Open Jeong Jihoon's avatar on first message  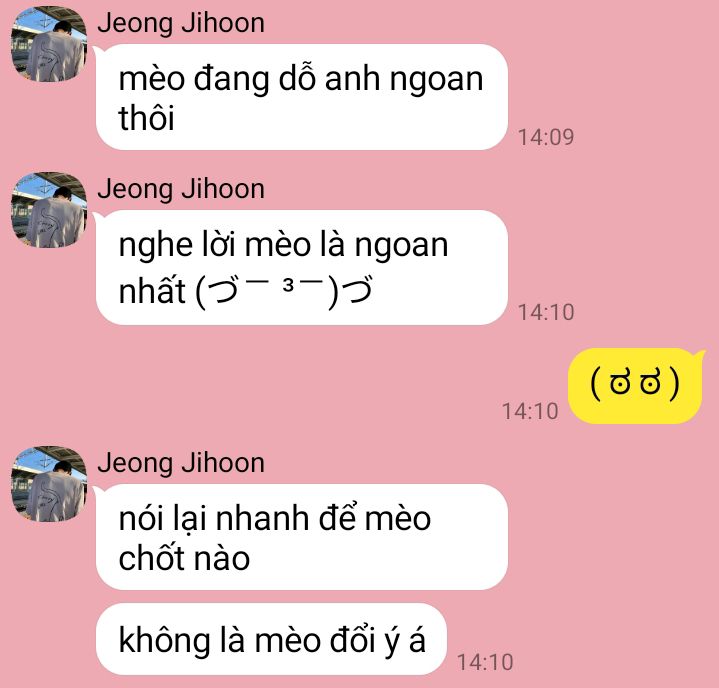coord(49,44)
